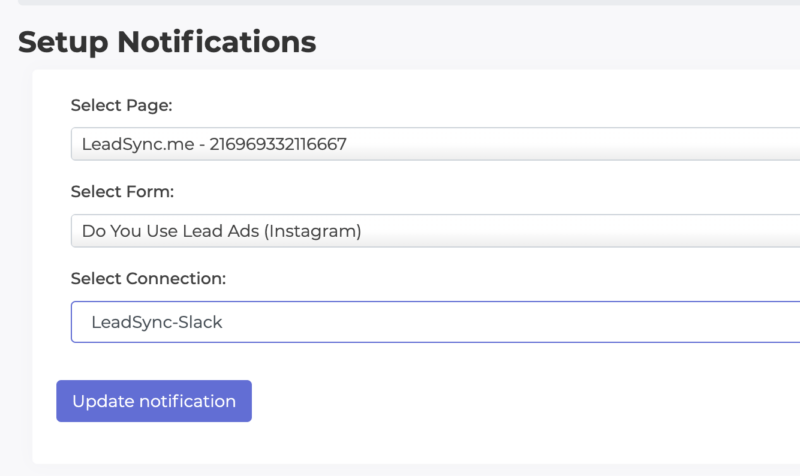Click the number 216969332116667 in the page field
The image size is (800, 476).
point(278,144)
